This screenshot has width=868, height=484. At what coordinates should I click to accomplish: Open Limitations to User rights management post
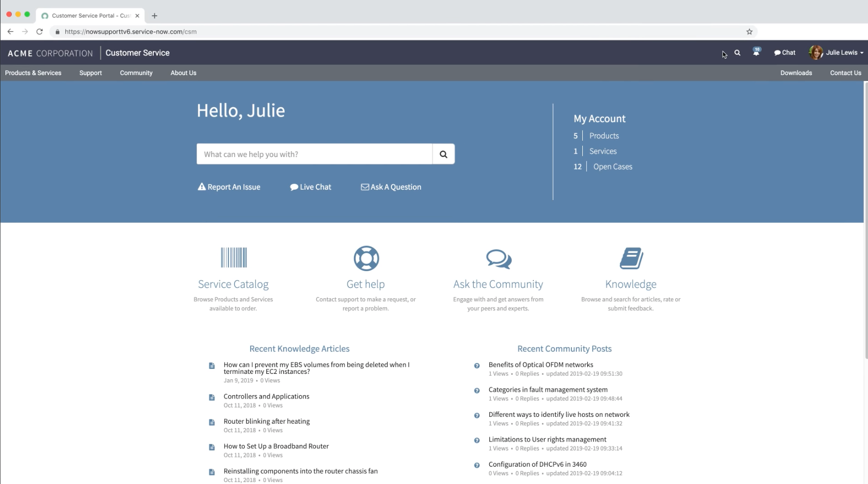pos(547,440)
